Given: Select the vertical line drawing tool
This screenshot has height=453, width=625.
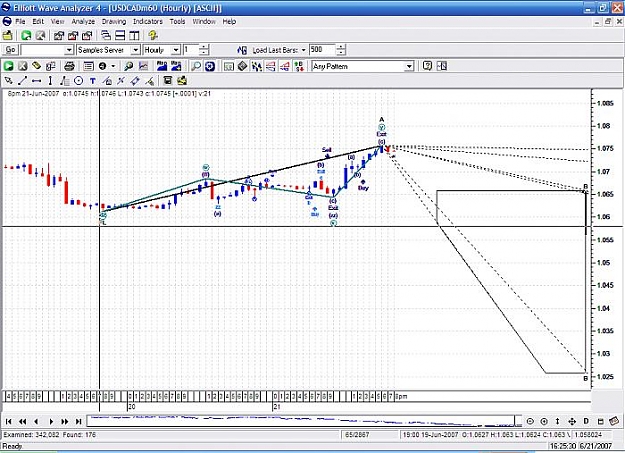Looking at the screenshot, I should coord(50,81).
